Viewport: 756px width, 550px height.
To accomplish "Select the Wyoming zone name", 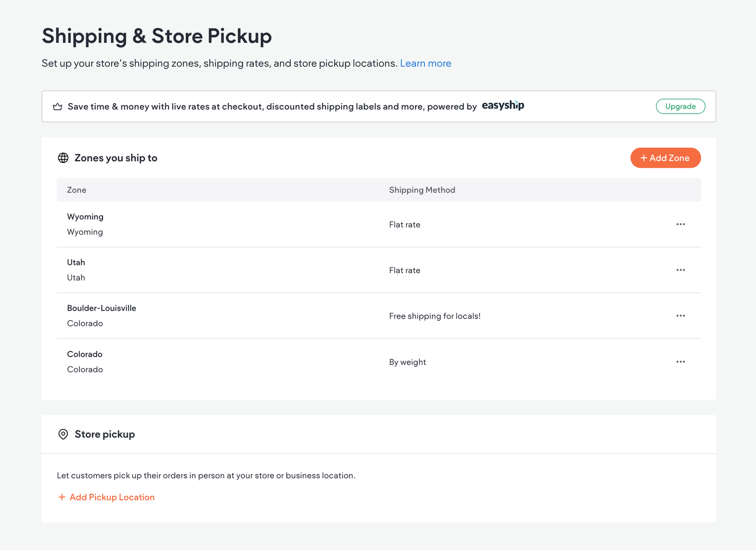I will click(x=85, y=217).
